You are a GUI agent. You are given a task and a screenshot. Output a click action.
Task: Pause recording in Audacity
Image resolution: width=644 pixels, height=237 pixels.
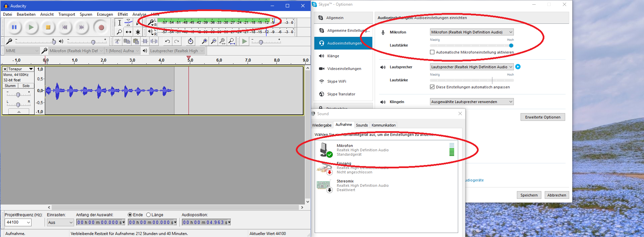tap(14, 27)
